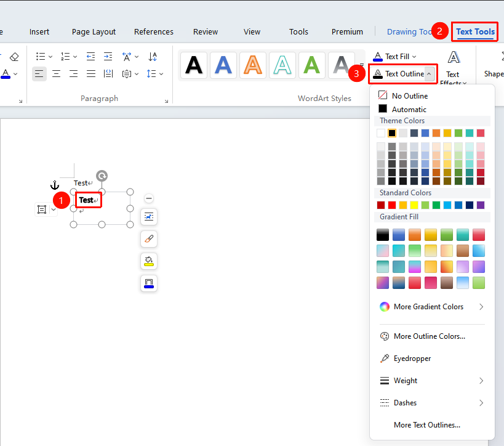Image resolution: width=504 pixels, height=446 pixels.
Task: Apply the solid black WordArt style
Action: coord(194,65)
